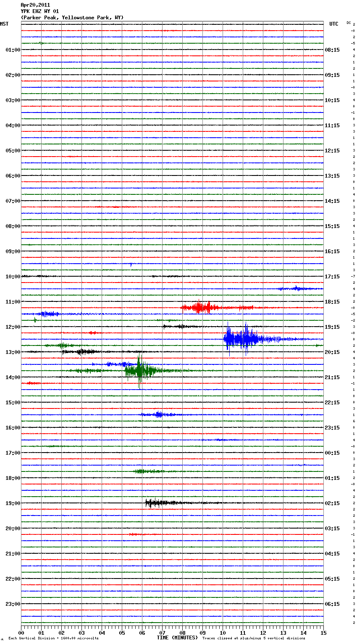Viewport: 357px width, 644px height.
Task: Click the 08:15 UTC time label
Action: (332, 50)
